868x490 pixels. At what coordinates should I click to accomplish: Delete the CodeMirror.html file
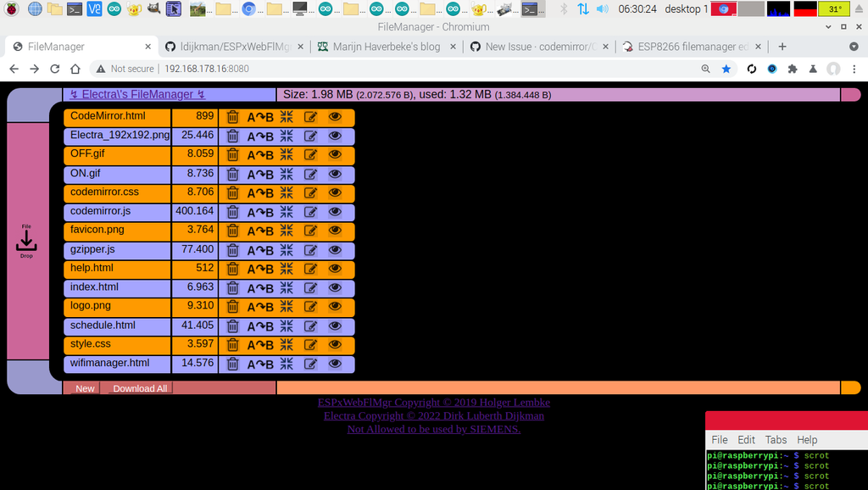click(232, 117)
